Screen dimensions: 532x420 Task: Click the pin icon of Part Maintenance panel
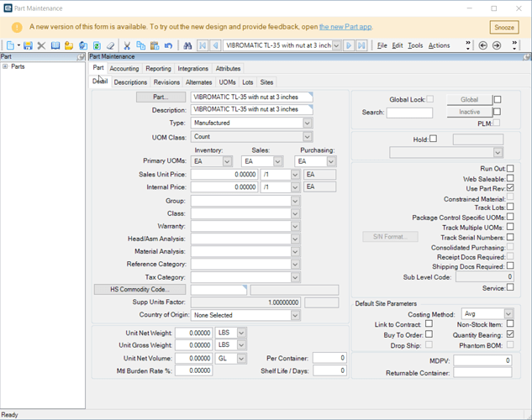tap(527, 56)
